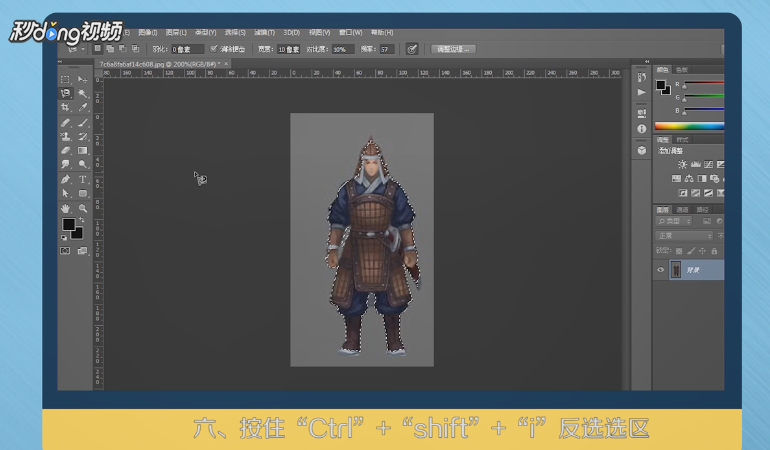Screen dimensions: 770x450
Task: Choose Intersect with Selection mode
Action: point(136,49)
